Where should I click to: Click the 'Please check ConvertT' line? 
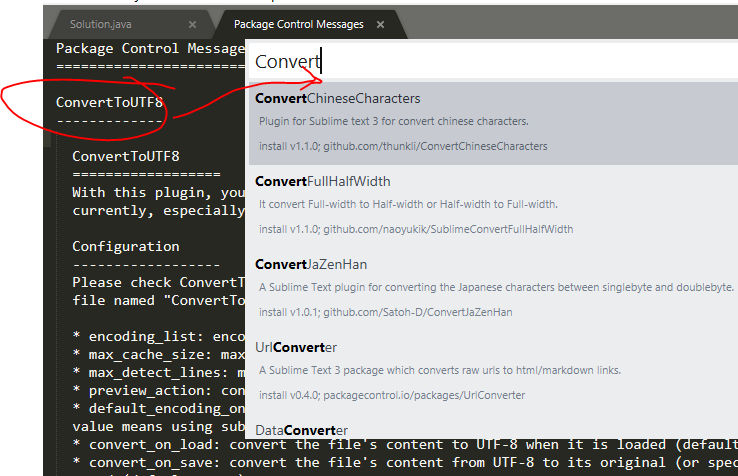click(158, 282)
